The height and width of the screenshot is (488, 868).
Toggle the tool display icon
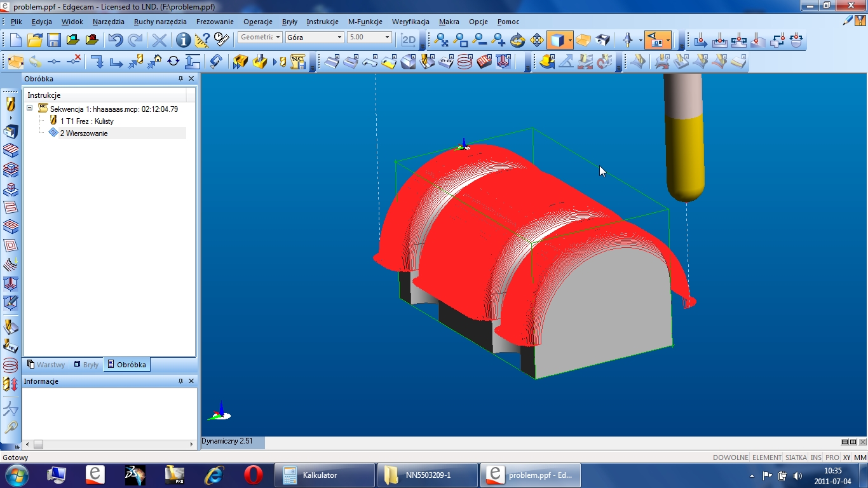(x=628, y=40)
